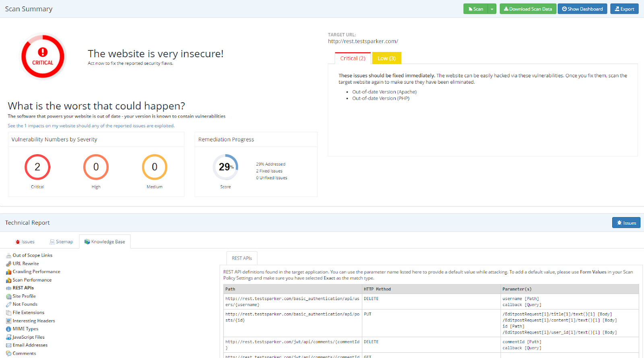
Task: Switch to the Low (3) tab
Action: click(386, 58)
